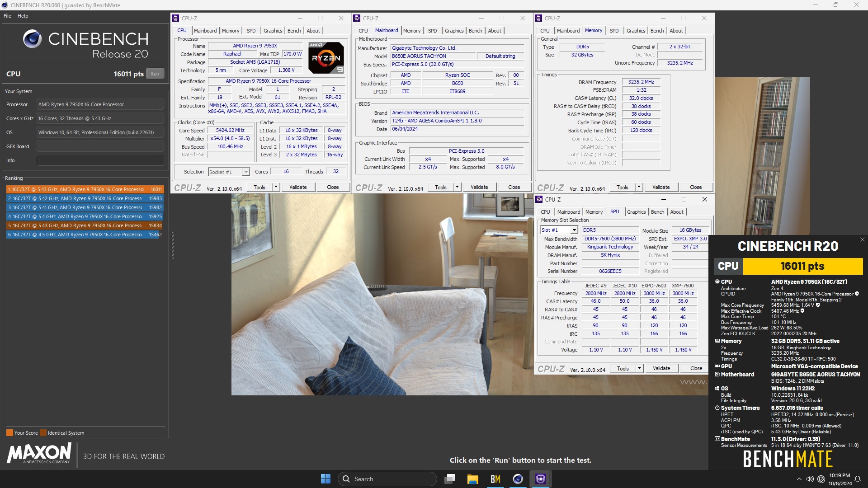This screenshot has width=868, height=488.
Task: Click the Cinebench sphere logo
Action: pyautogui.click(x=32, y=39)
